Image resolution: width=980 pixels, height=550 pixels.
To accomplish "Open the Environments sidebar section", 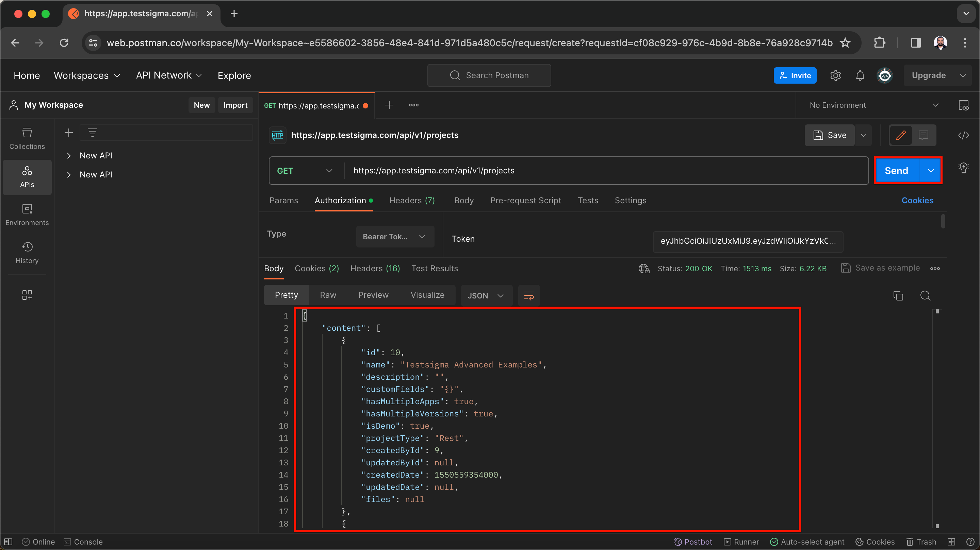I will (27, 214).
